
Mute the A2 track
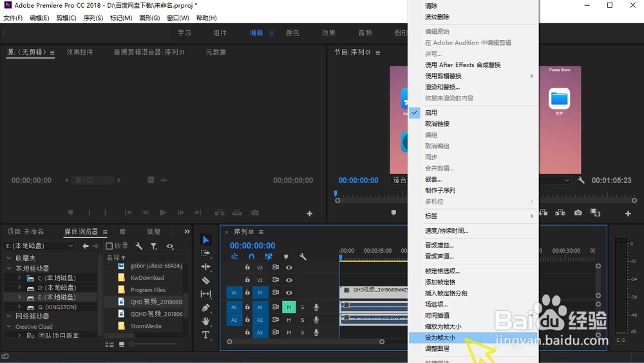(289, 319)
